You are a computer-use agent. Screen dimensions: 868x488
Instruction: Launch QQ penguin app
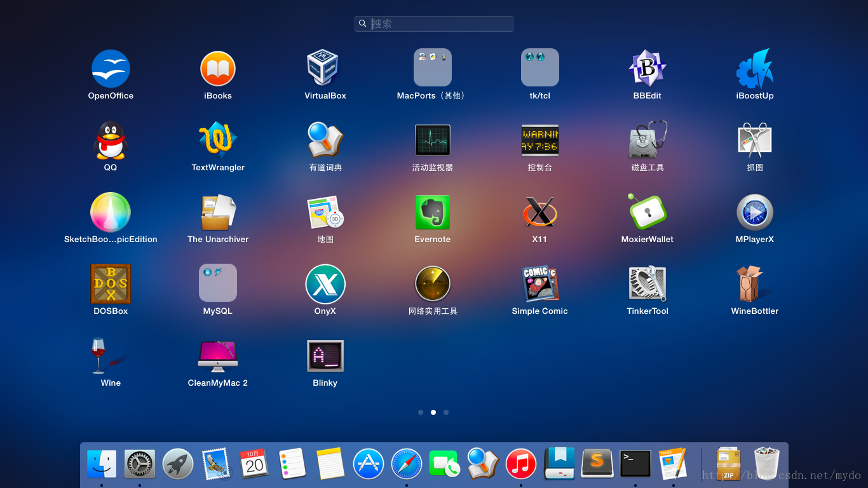(111, 140)
